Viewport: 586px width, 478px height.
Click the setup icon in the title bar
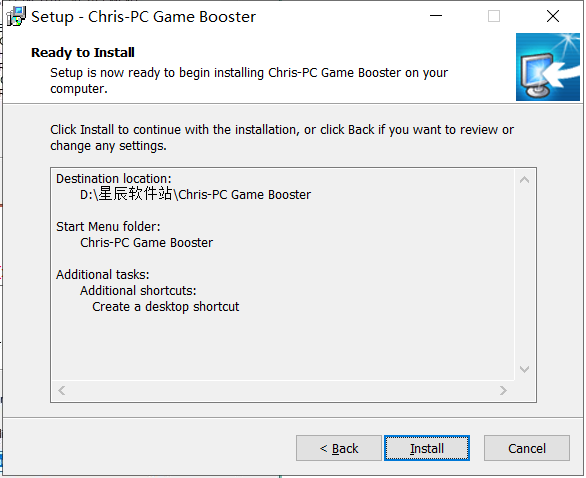16,16
